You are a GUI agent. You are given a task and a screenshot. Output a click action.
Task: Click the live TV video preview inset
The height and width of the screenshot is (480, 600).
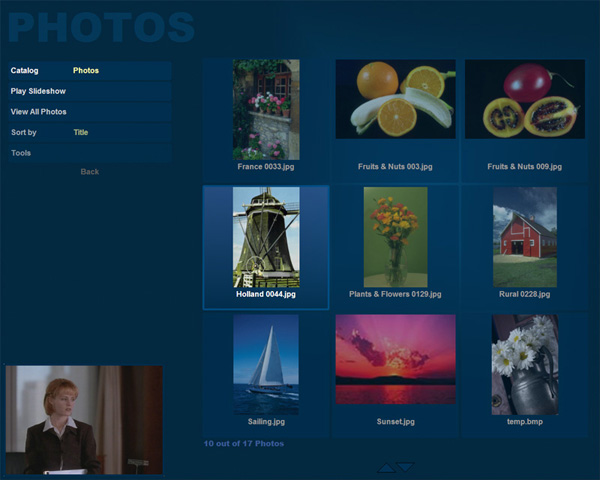[84, 420]
